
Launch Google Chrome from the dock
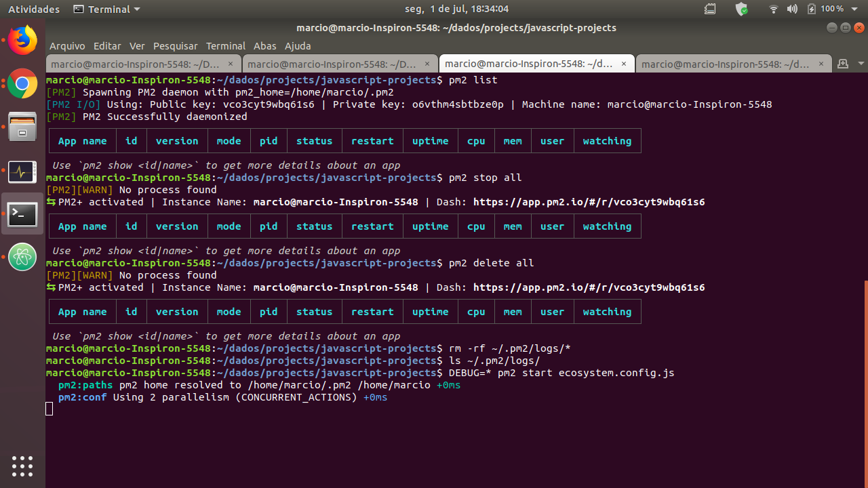pos(22,84)
